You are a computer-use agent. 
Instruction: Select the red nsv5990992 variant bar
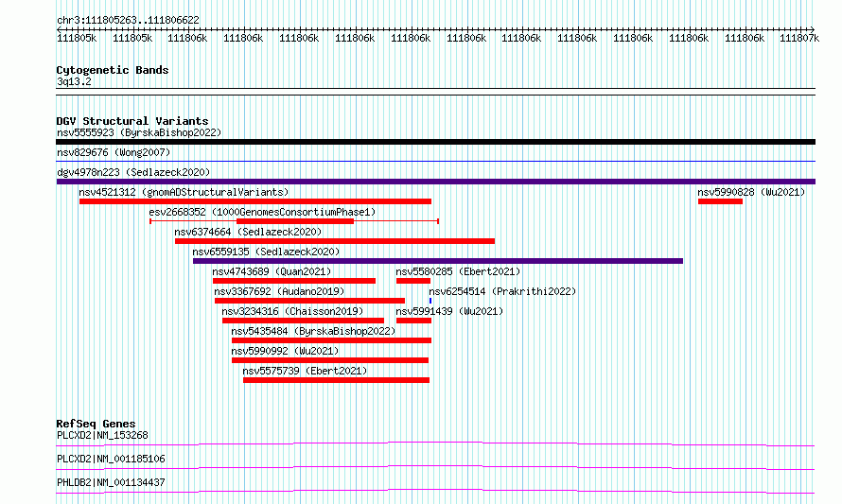330,360
